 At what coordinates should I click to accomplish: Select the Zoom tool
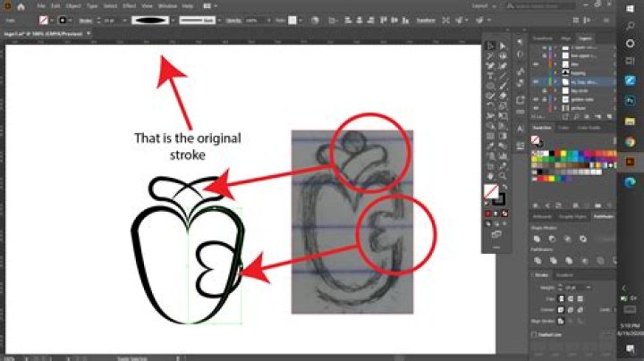tap(503, 176)
